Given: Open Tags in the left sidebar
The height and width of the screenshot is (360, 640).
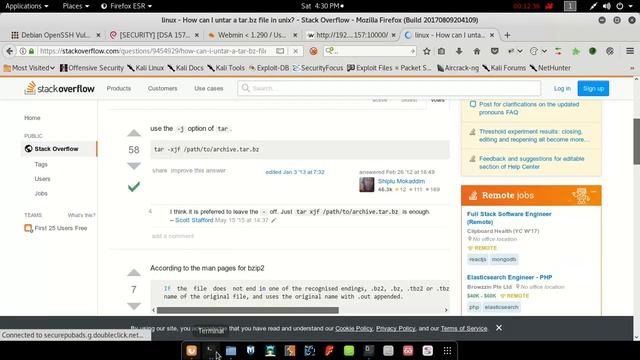Looking at the screenshot, I should tap(41, 164).
